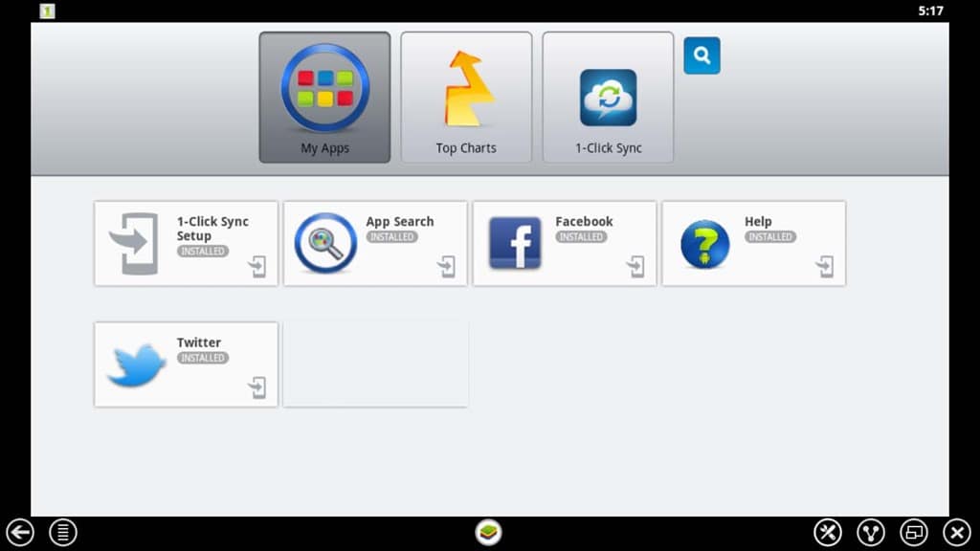This screenshot has height=551, width=980.
Task: Click the open arrow on Help card
Action: coord(826,267)
